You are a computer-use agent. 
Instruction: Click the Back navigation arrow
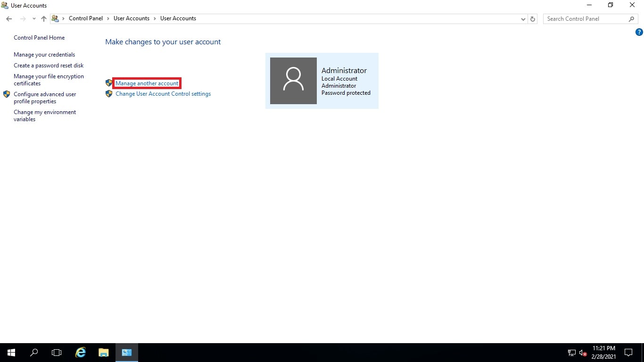coord(9,19)
